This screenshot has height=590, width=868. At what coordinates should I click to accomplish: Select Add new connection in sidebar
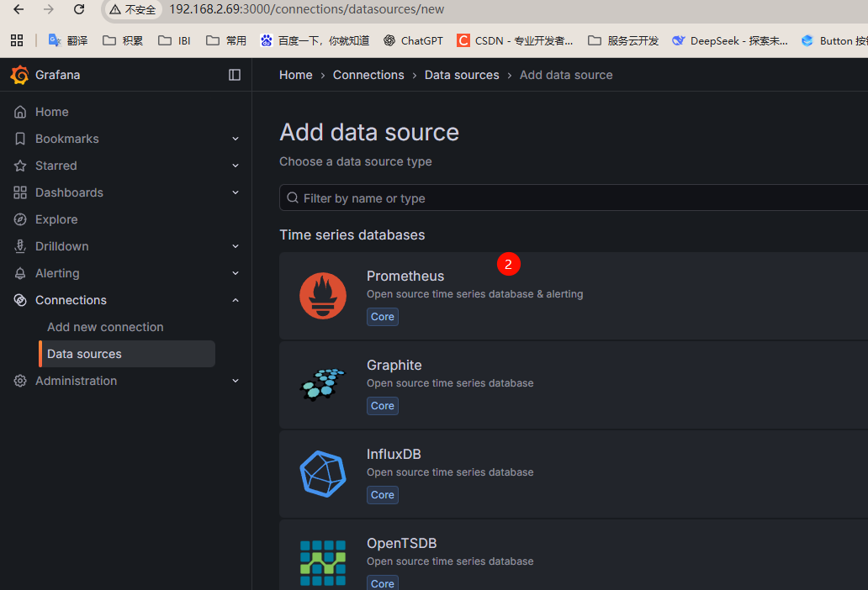tap(105, 327)
